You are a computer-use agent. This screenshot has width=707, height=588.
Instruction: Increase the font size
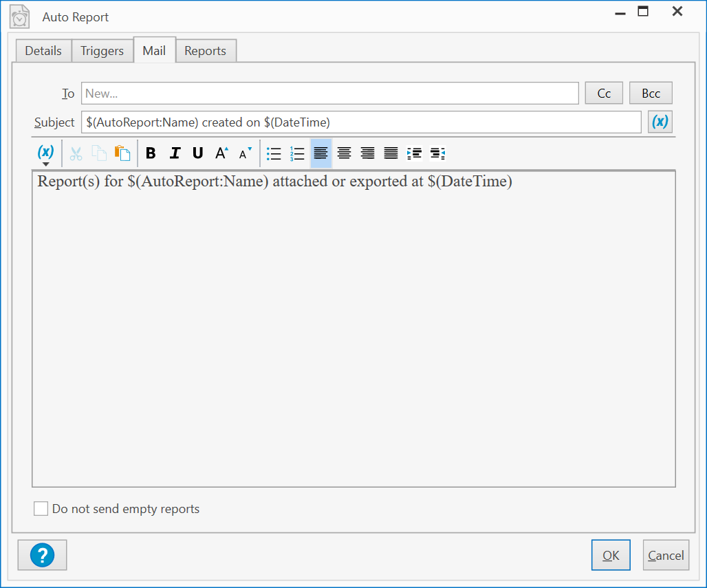[x=221, y=153]
